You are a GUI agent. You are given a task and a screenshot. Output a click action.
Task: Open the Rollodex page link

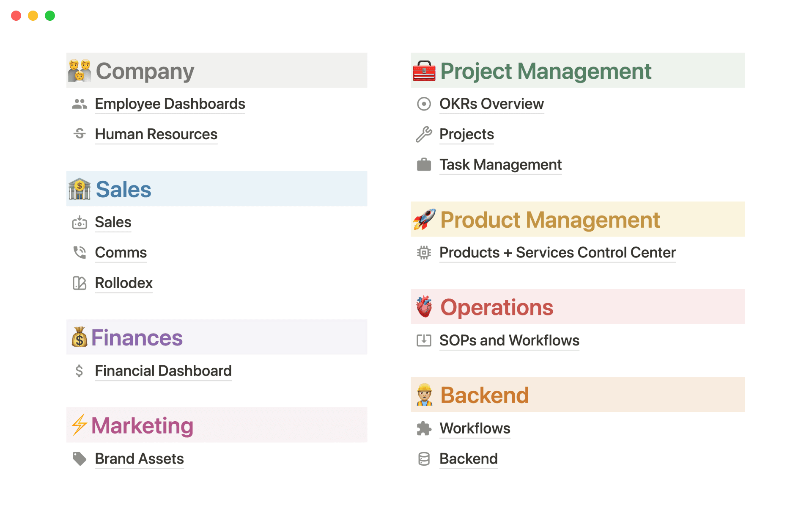coord(123,283)
